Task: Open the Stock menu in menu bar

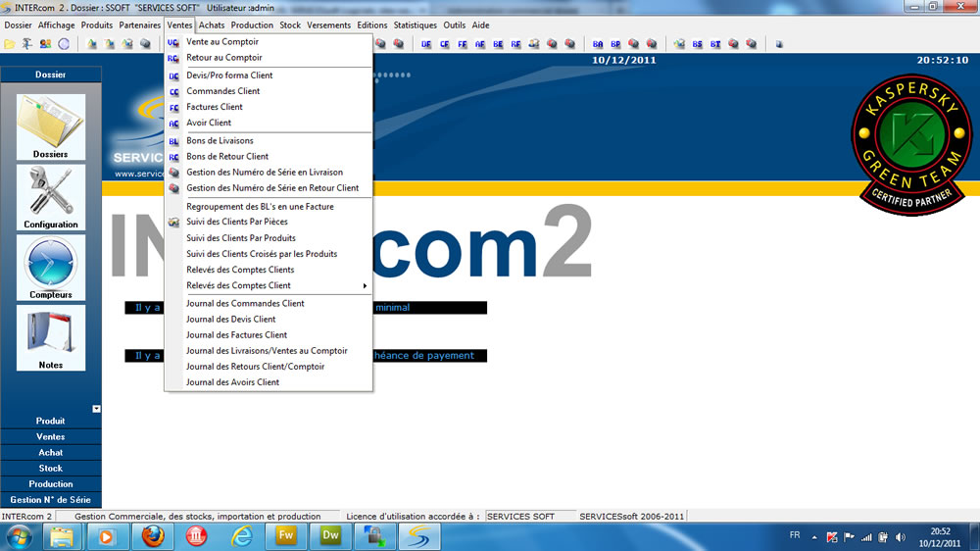Action: pos(290,25)
